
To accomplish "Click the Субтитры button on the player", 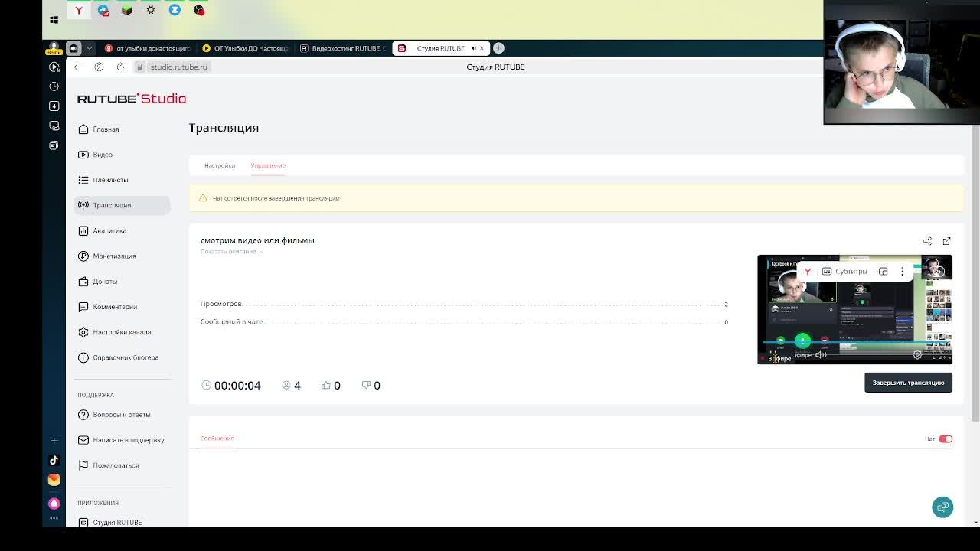I will tap(844, 272).
